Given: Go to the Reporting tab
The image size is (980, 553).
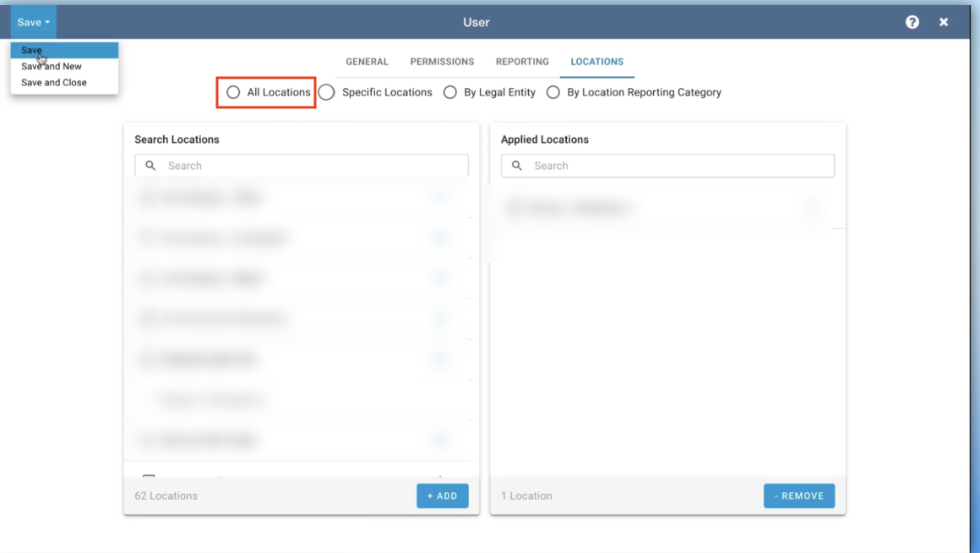Looking at the screenshot, I should 522,62.
